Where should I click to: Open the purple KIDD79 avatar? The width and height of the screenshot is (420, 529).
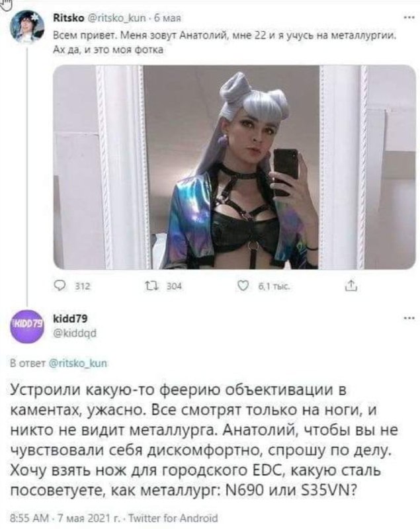point(27,326)
